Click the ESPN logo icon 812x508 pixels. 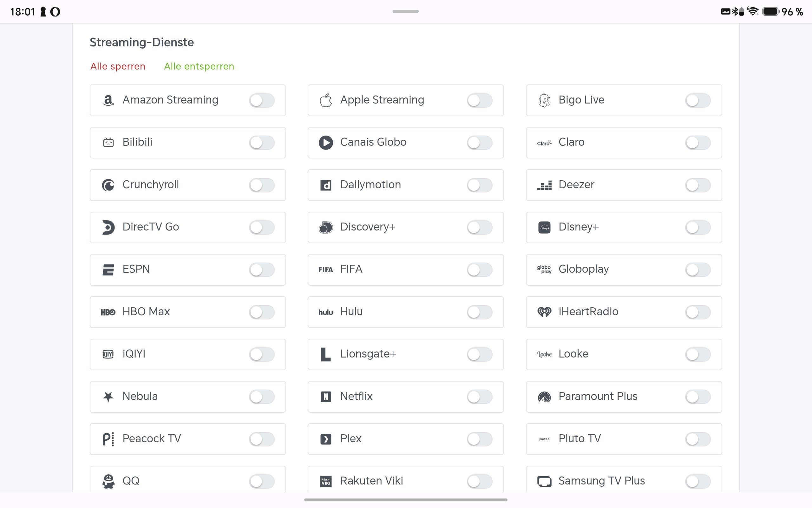[108, 270]
